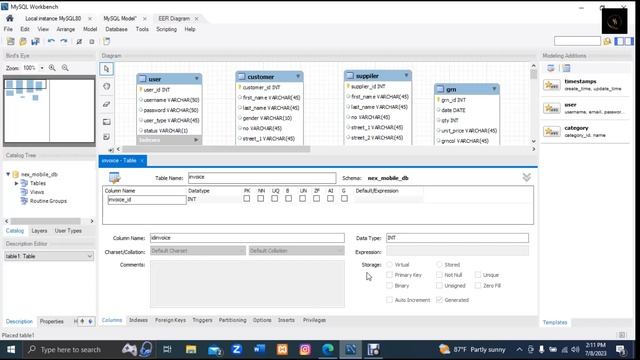Collapse the user table in the diagram
This screenshot has height=360, width=640.
click(197, 79)
